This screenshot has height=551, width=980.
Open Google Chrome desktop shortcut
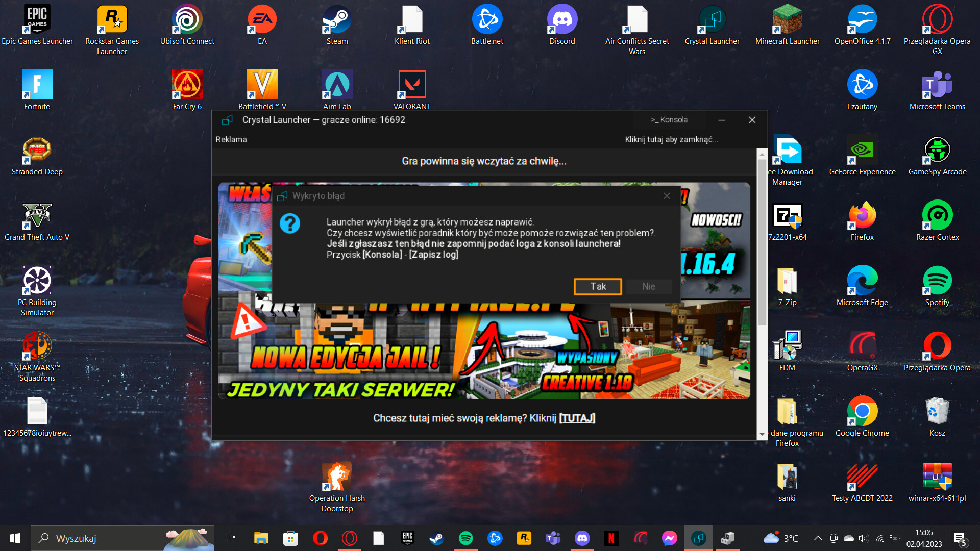tap(862, 417)
